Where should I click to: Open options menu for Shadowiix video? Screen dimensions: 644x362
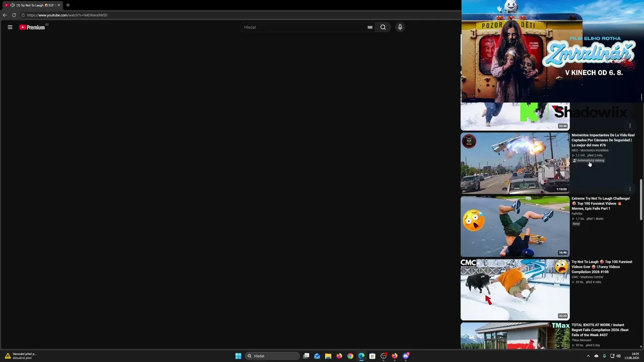point(630,126)
